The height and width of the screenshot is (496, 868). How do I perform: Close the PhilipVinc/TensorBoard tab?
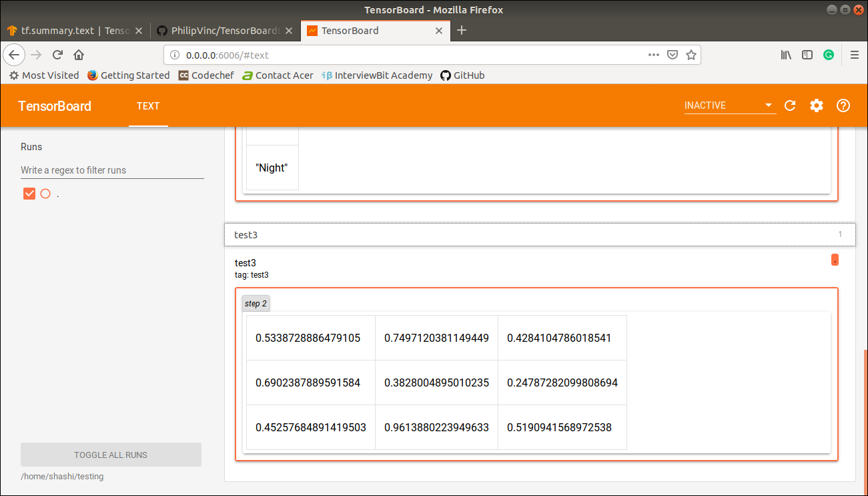point(289,31)
